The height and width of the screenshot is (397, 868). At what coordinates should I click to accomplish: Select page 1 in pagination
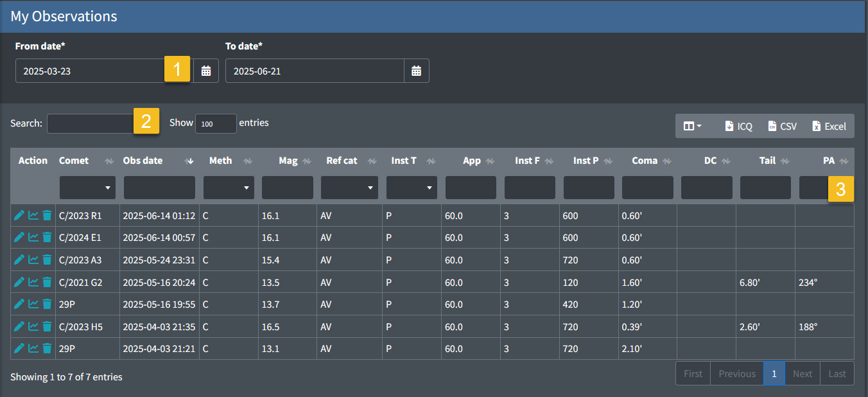point(774,373)
